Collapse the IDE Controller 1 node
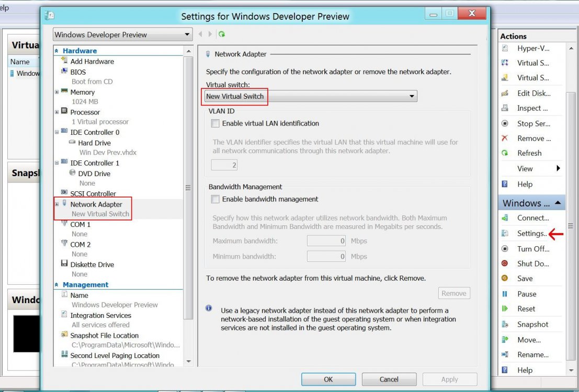 tap(56, 163)
